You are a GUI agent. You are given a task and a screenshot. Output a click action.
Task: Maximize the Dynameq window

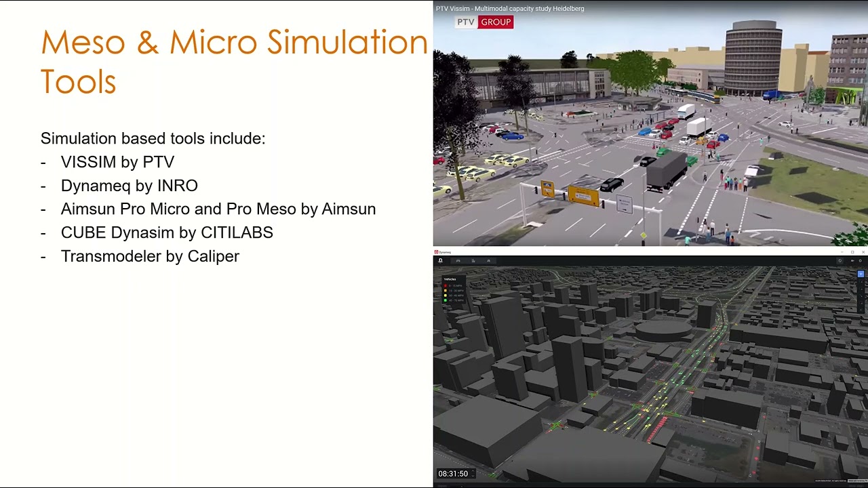tap(852, 252)
